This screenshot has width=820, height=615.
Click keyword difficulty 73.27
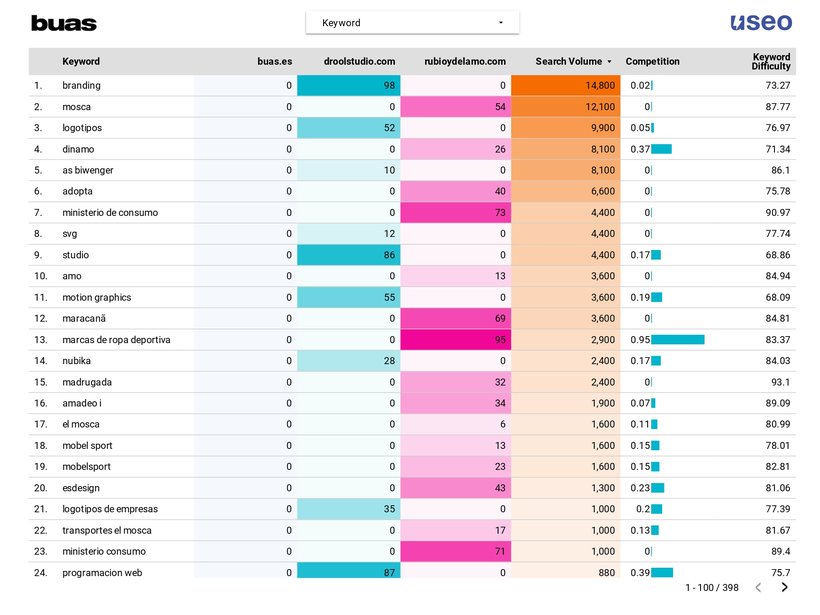[x=778, y=85]
